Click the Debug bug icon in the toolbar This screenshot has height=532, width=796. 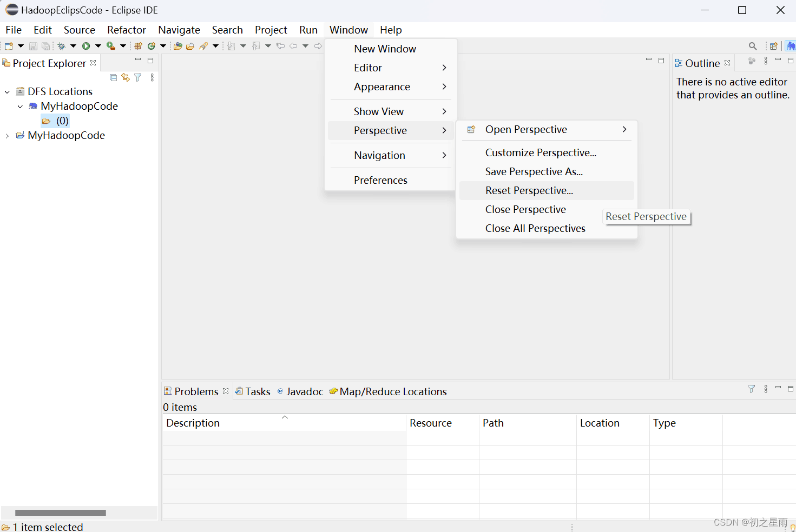pyautogui.click(x=61, y=46)
